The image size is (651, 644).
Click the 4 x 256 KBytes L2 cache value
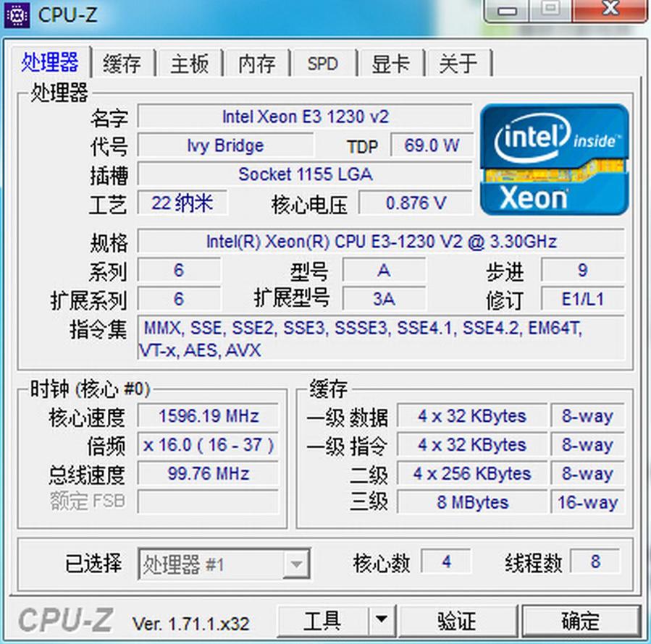[472, 473]
